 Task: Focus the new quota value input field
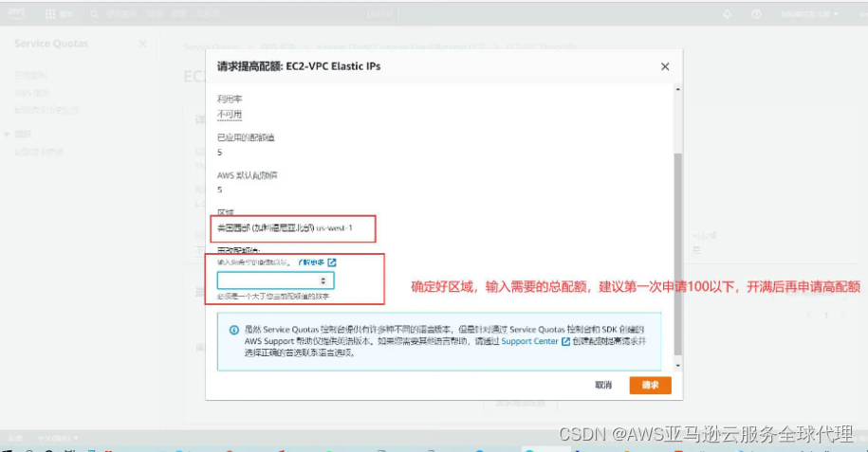point(275,280)
